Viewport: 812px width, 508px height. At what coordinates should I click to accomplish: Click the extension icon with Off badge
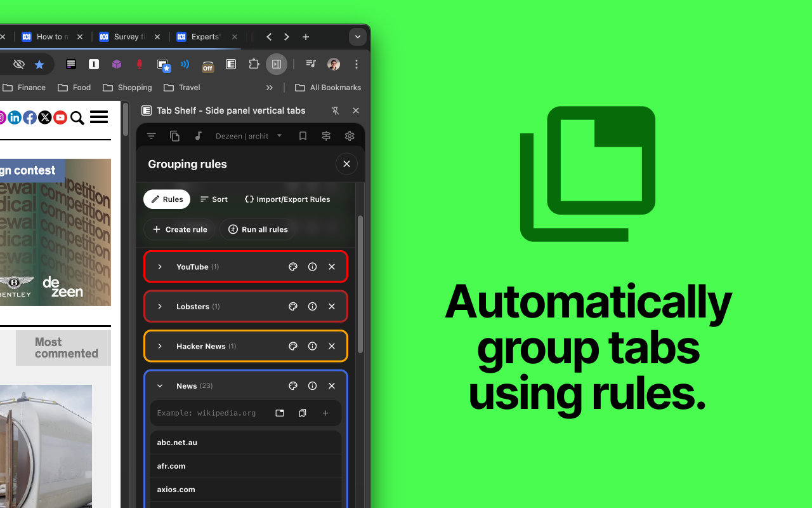point(208,65)
